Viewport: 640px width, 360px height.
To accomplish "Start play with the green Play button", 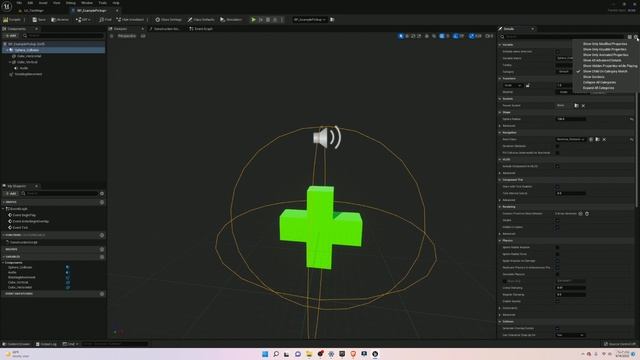I will pos(253,20).
